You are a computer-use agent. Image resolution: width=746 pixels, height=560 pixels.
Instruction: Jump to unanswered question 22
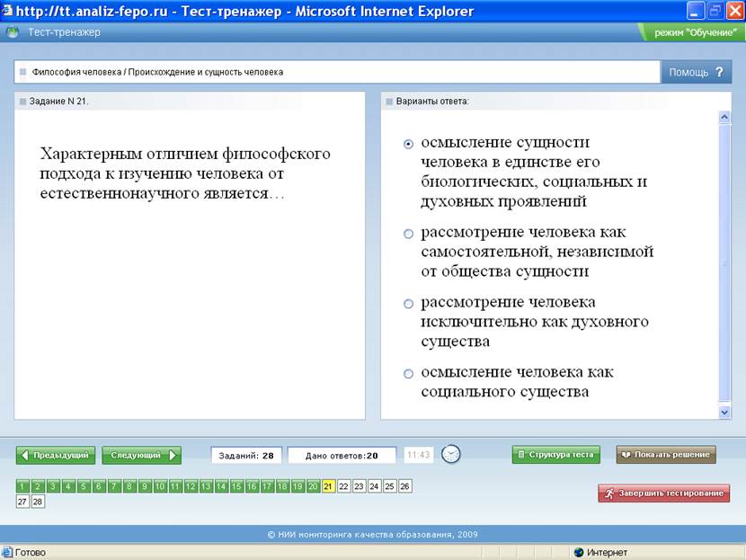click(x=343, y=486)
